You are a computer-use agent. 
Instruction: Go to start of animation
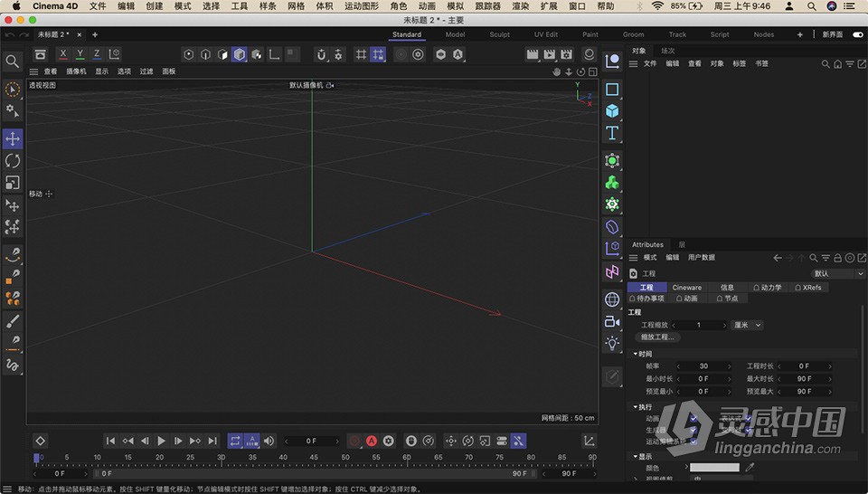tap(110, 441)
